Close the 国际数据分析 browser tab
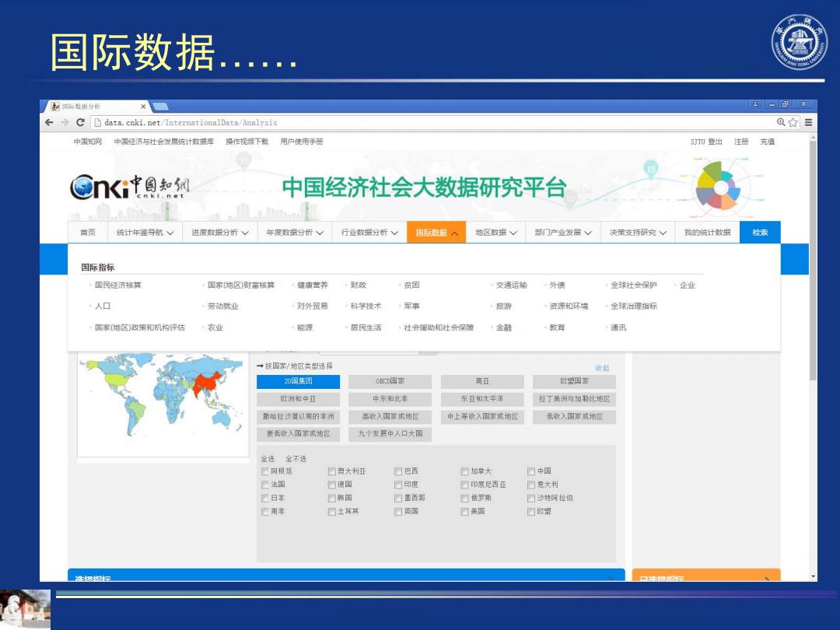Image resolution: width=840 pixels, height=630 pixels. (143, 107)
